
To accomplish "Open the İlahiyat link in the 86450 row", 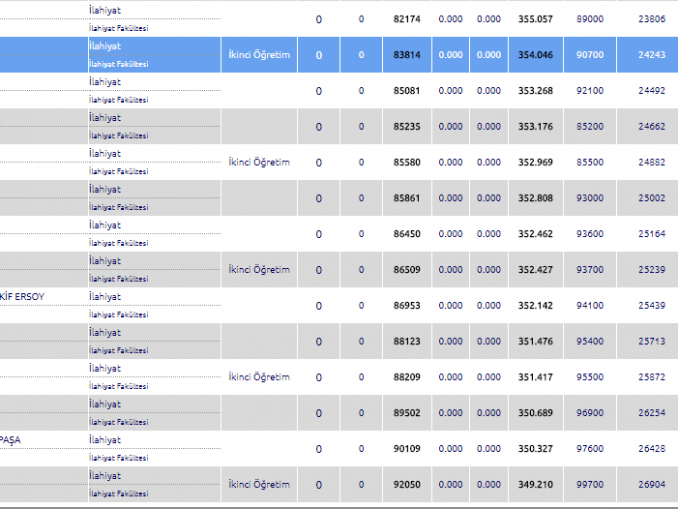I will tap(104, 225).
